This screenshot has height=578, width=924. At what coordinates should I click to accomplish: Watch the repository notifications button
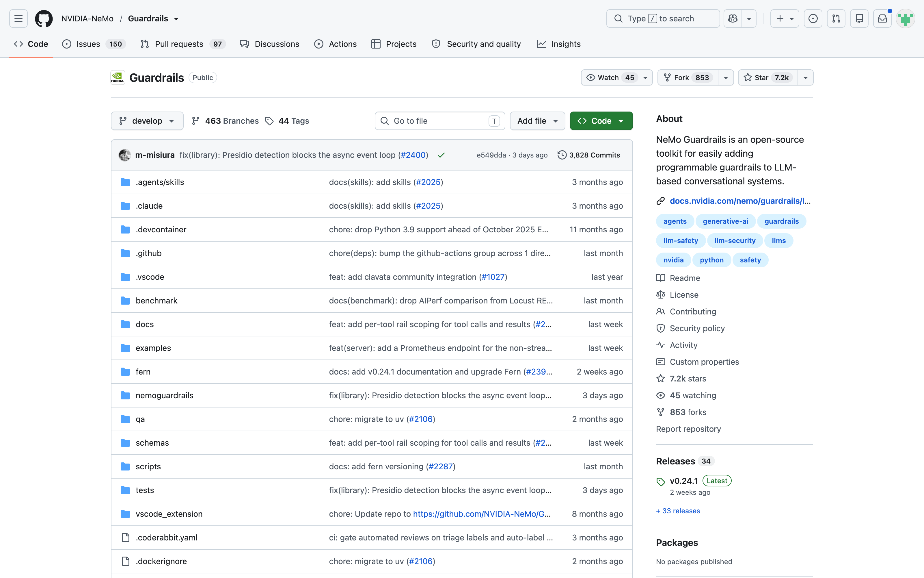(x=617, y=78)
